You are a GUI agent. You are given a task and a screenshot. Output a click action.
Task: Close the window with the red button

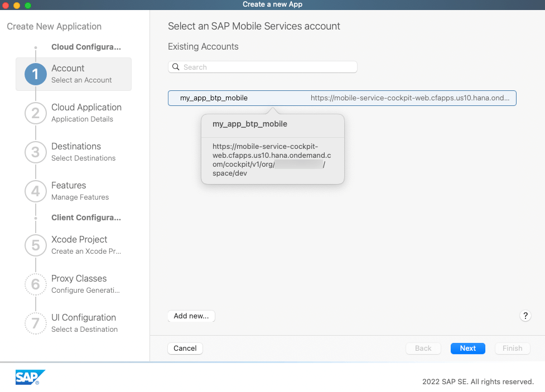[x=6, y=5]
